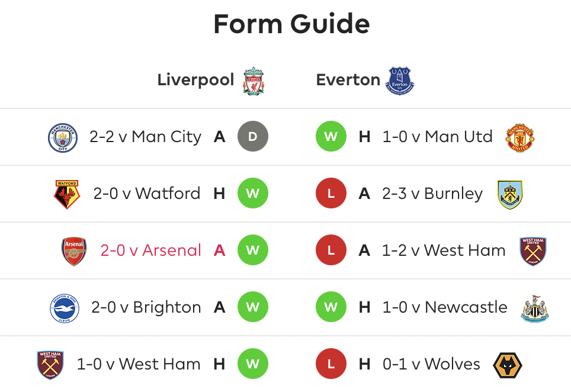Click the Burnley badge

click(x=510, y=194)
